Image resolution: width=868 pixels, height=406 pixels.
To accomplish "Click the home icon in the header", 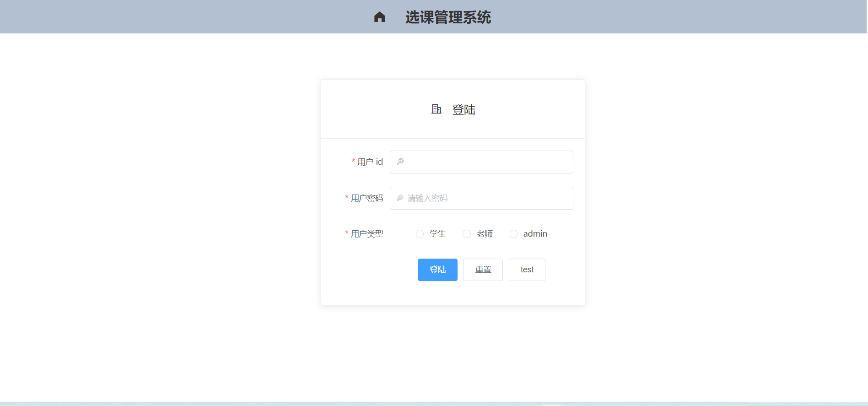I will click(x=379, y=17).
